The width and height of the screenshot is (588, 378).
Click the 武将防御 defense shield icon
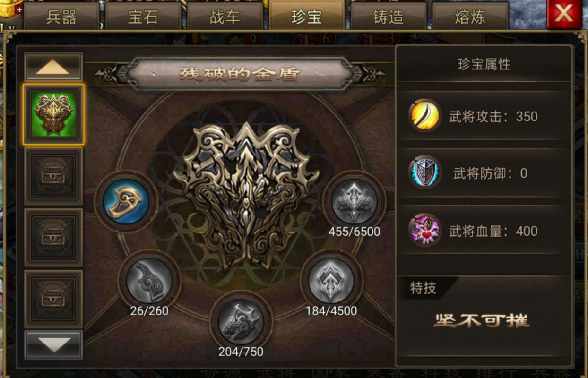tap(424, 172)
